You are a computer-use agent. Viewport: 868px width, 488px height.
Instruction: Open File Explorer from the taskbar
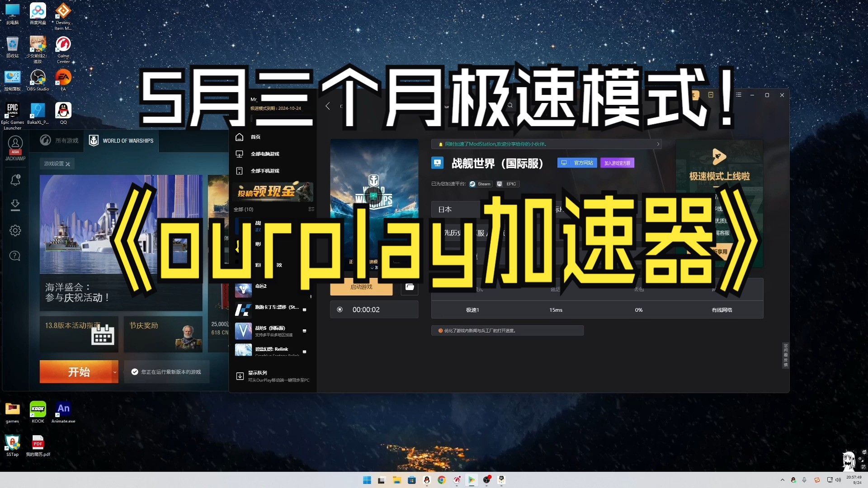point(396,480)
